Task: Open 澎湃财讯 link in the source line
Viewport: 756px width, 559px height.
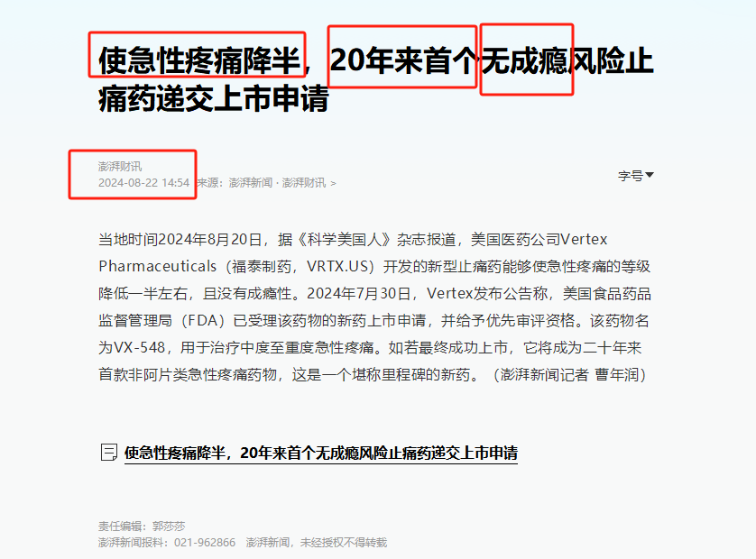Action: (x=304, y=183)
